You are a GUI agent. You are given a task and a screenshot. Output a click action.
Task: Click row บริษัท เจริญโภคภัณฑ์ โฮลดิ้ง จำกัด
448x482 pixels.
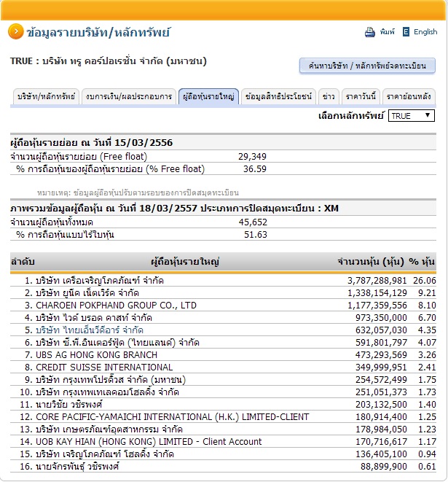tap(223, 454)
